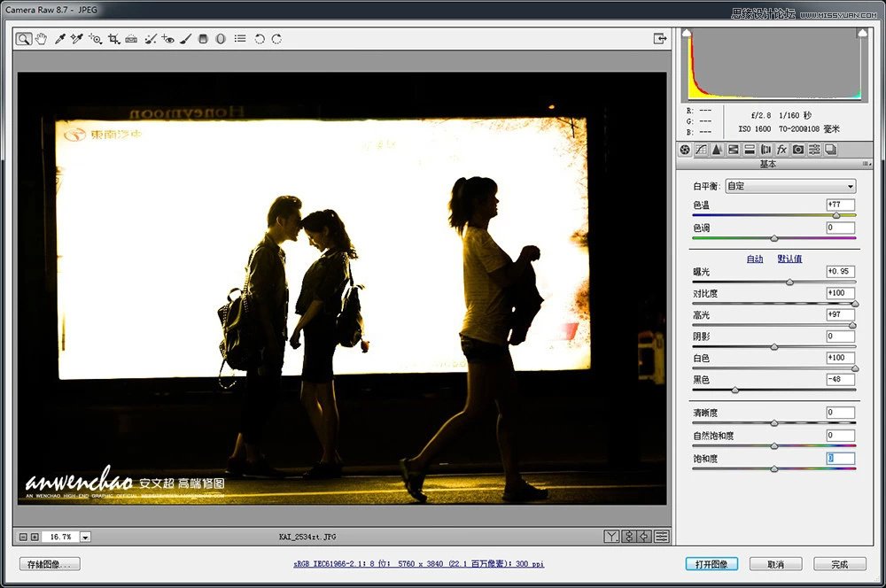Toggle highlight clipping warning in histogram

[x=862, y=33]
